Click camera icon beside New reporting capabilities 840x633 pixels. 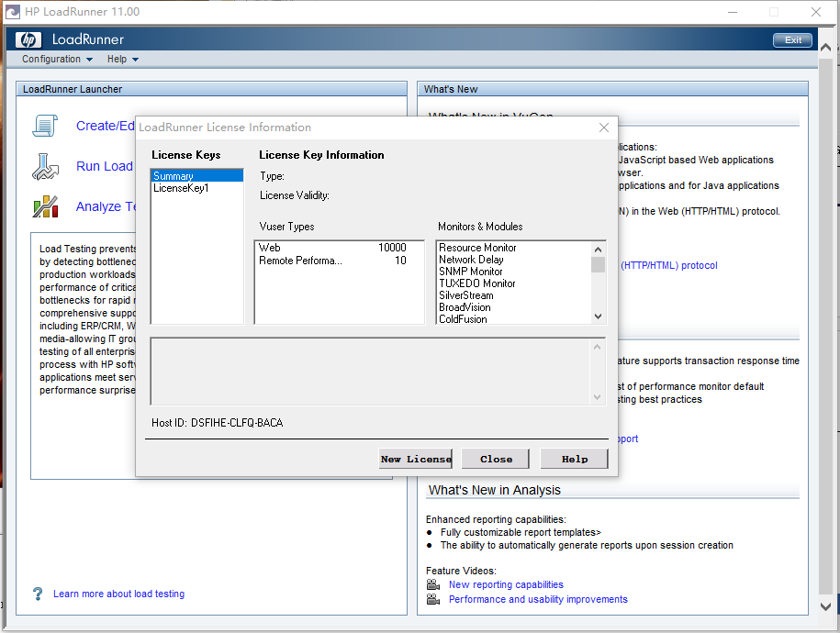point(433,584)
